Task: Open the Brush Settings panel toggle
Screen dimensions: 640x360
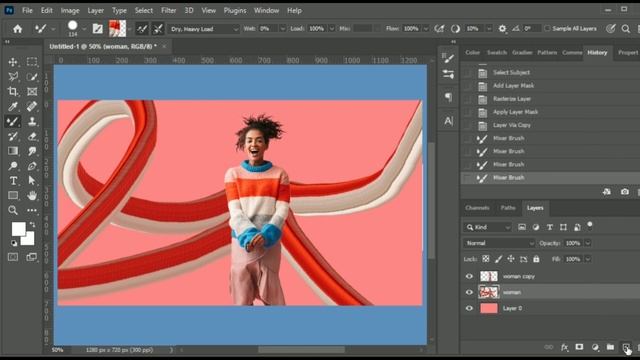Action: point(98,29)
